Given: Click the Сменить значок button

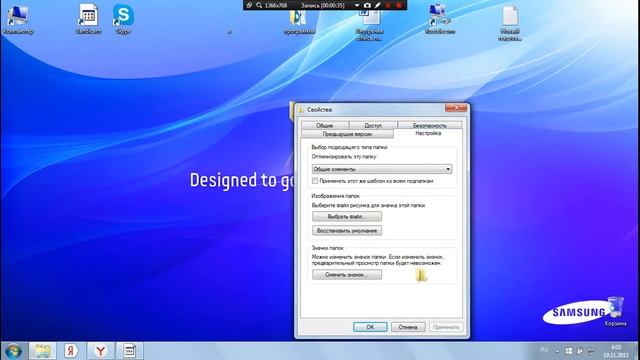Looking at the screenshot, I should (x=347, y=275).
